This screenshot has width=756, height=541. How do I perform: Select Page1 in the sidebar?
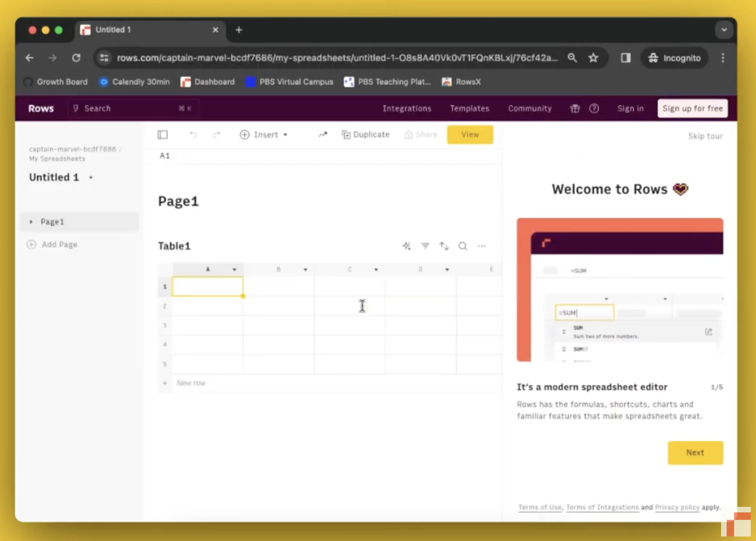pos(80,222)
